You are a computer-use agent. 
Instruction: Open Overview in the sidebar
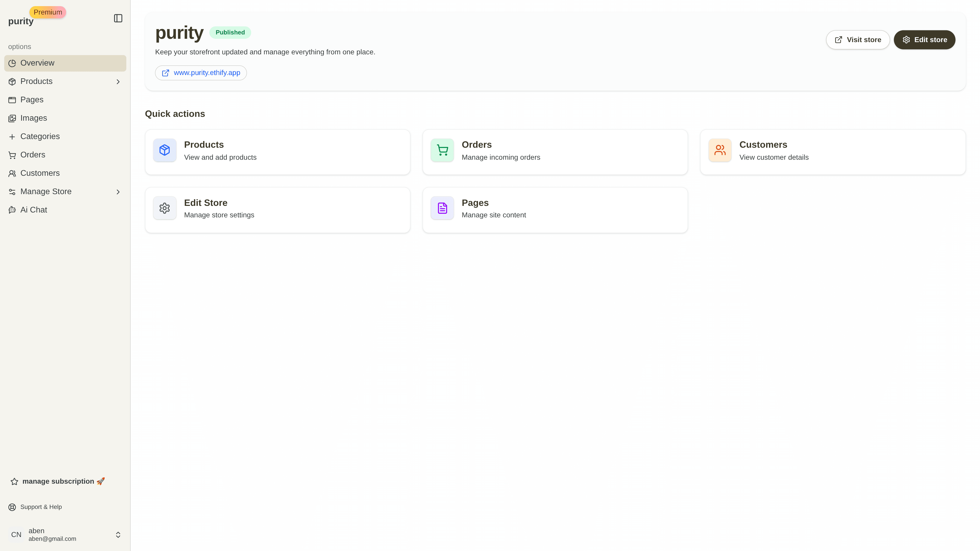[x=65, y=63]
